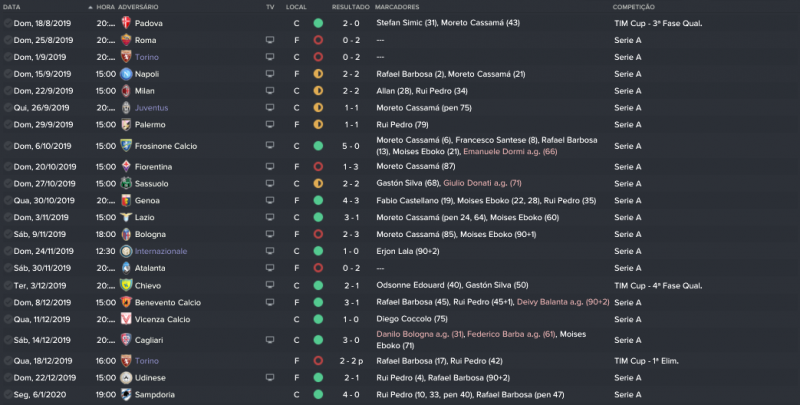Click the 5 - 0 result against Frosinone
800x405 pixels.
351,145
